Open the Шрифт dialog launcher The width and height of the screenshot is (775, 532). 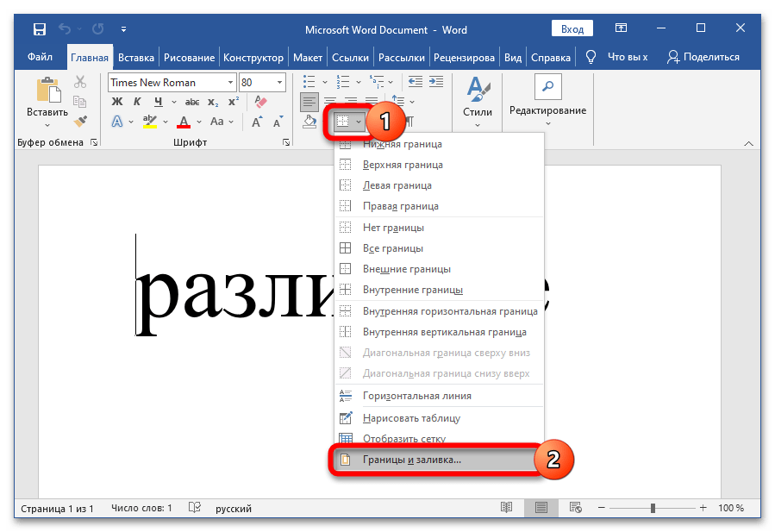coord(286,142)
